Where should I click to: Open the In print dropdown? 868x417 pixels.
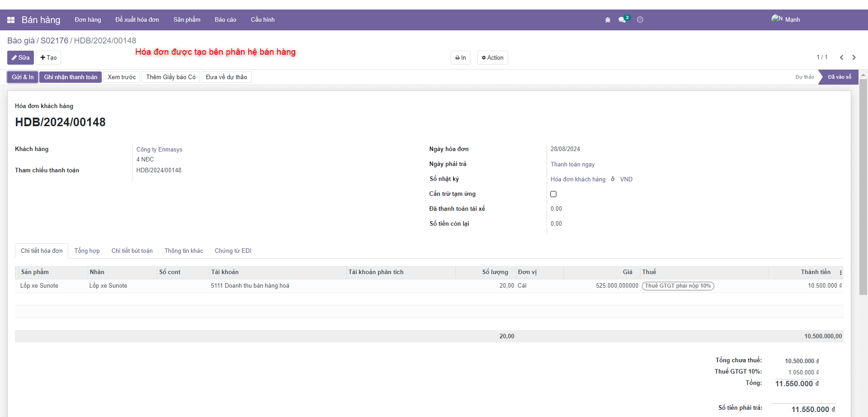[460, 58]
